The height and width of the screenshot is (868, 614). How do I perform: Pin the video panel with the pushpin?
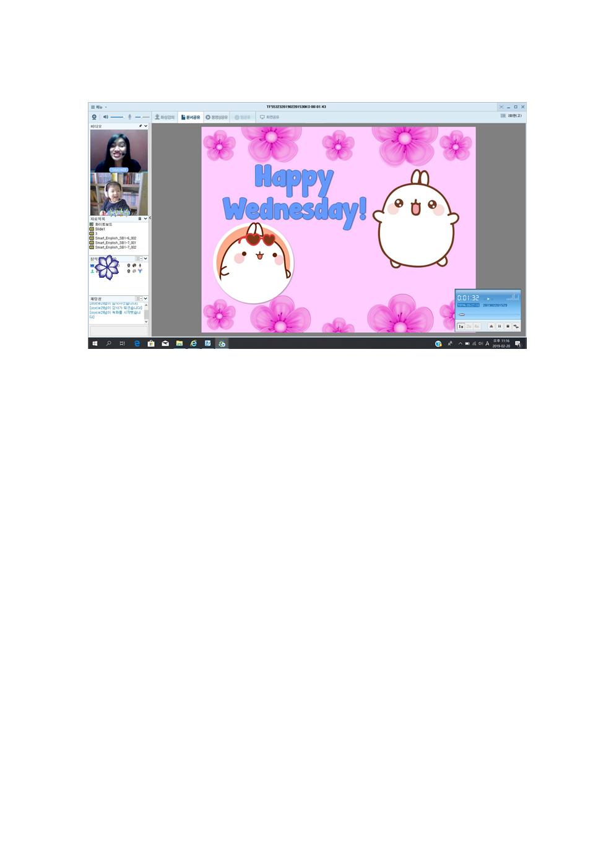coord(141,126)
